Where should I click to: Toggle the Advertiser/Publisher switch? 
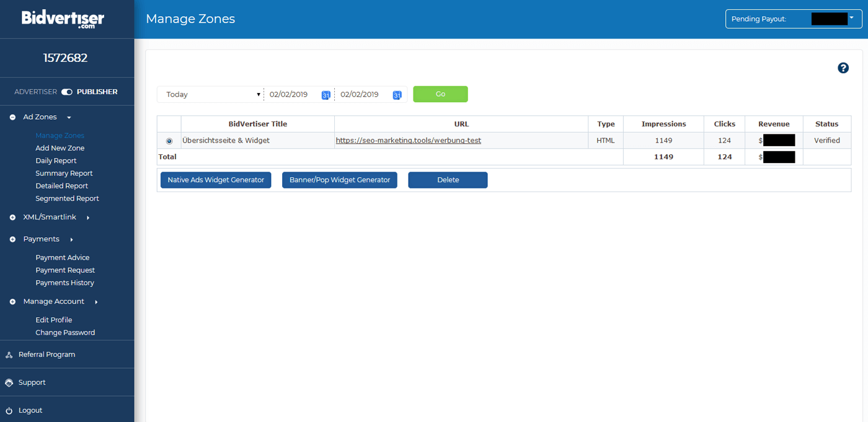pos(66,92)
